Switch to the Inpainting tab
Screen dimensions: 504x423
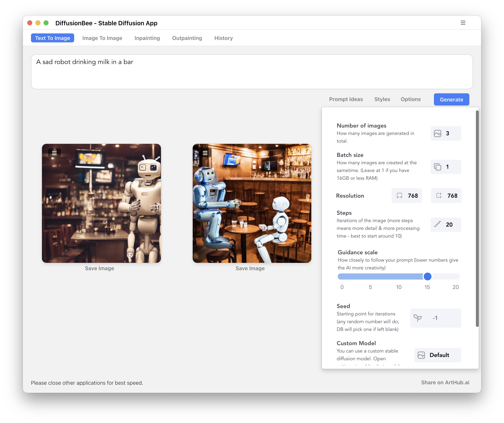147,38
